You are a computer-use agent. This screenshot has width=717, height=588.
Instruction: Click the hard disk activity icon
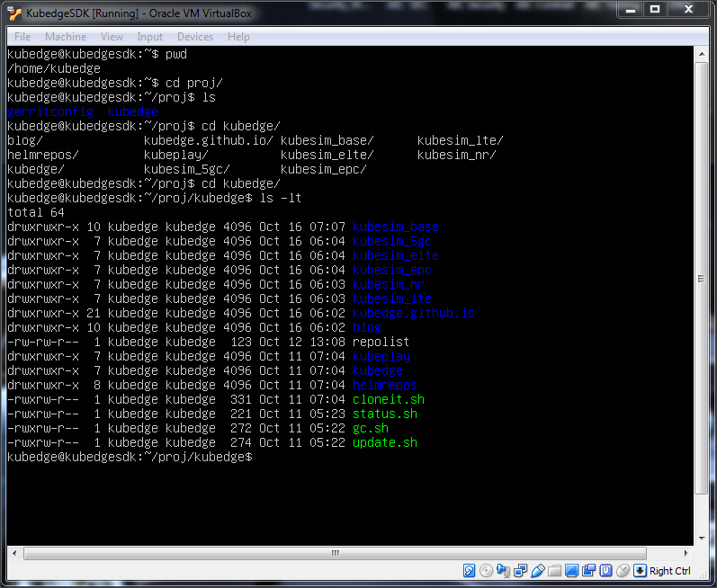tap(470, 571)
